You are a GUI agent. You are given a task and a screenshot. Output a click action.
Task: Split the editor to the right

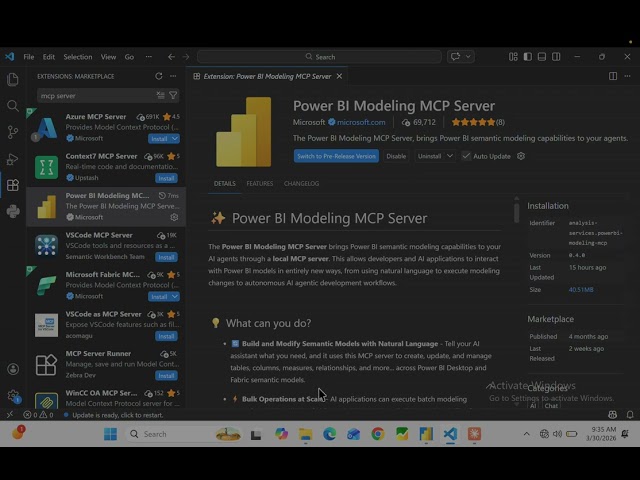[x=613, y=76]
